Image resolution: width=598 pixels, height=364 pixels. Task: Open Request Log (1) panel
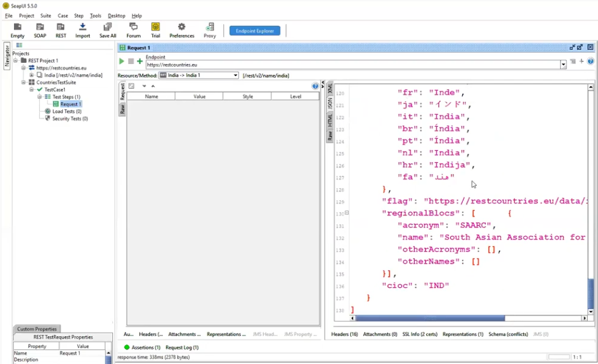[182, 348]
